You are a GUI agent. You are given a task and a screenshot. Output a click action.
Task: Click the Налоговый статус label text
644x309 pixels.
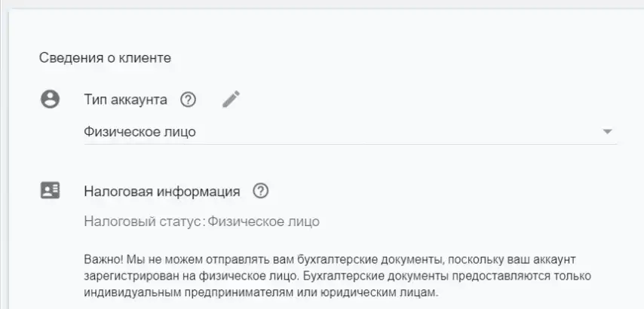[x=144, y=222]
